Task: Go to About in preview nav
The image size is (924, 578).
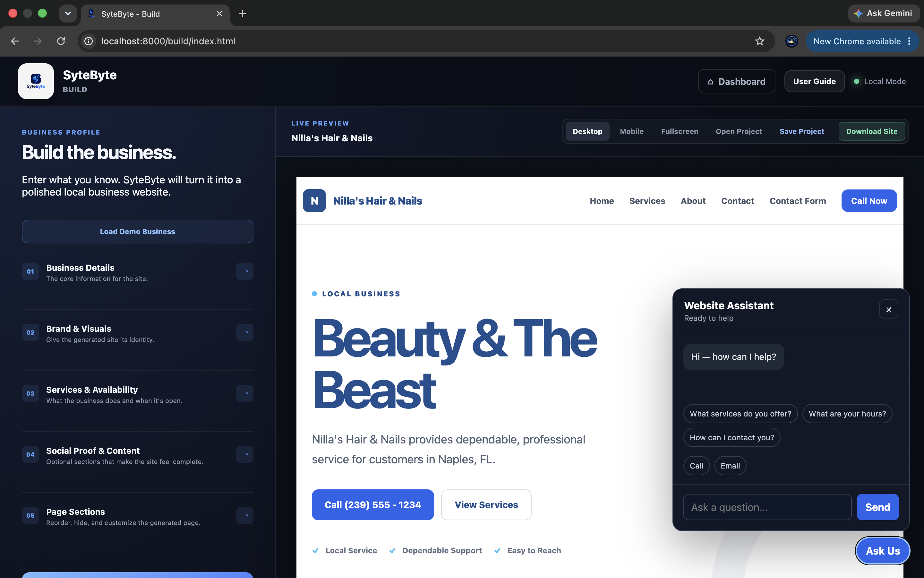Action: (x=693, y=201)
